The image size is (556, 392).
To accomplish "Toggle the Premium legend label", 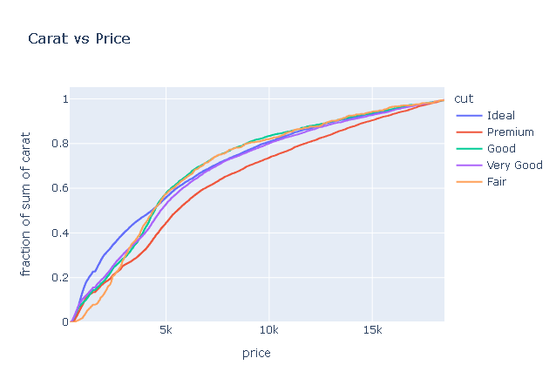I will (510, 132).
